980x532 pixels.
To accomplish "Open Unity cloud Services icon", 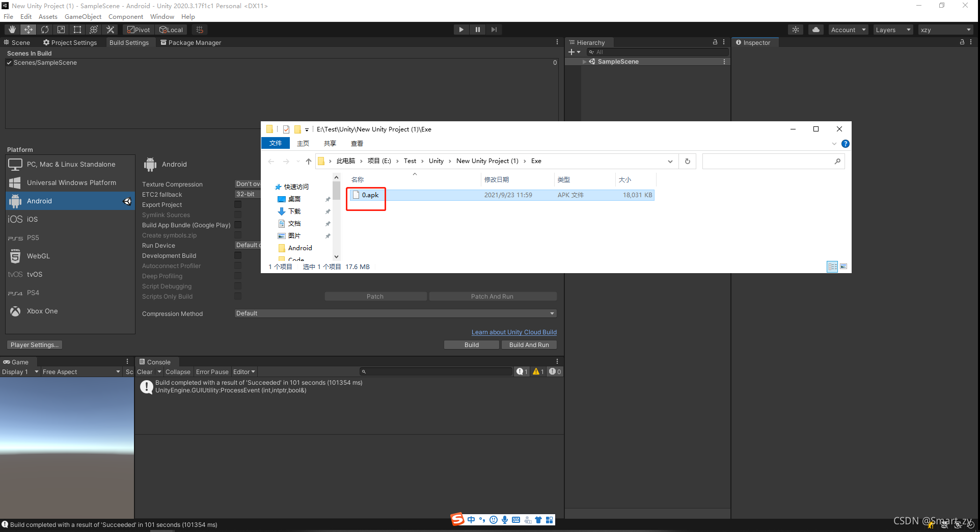I will [x=816, y=30].
